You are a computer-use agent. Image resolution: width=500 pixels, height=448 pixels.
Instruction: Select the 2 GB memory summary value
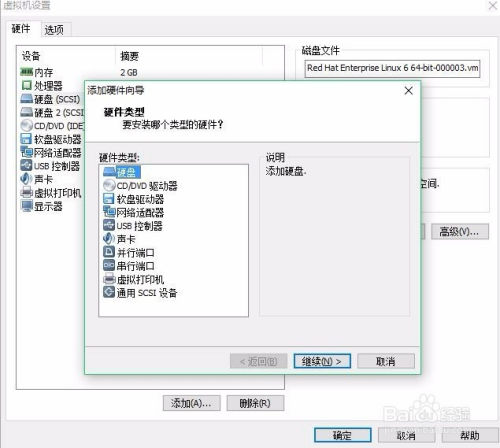pyautogui.click(x=129, y=72)
